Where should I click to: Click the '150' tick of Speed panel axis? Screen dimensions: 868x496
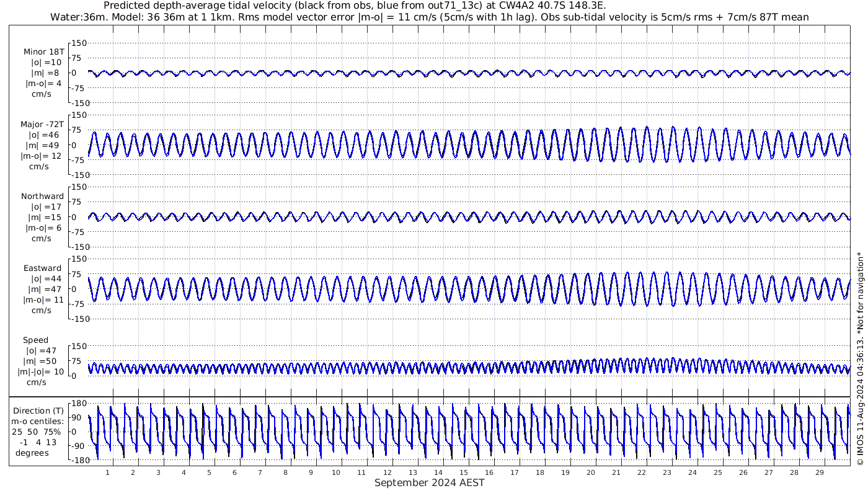[x=79, y=346]
